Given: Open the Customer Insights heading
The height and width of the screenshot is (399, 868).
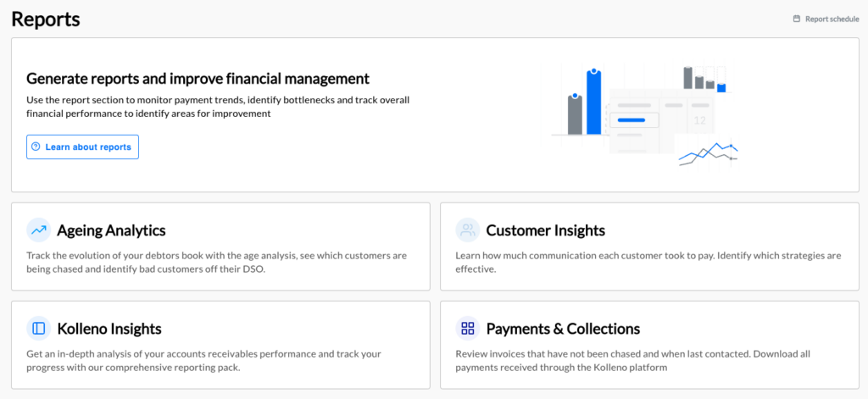Looking at the screenshot, I should (x=546, y=230).
